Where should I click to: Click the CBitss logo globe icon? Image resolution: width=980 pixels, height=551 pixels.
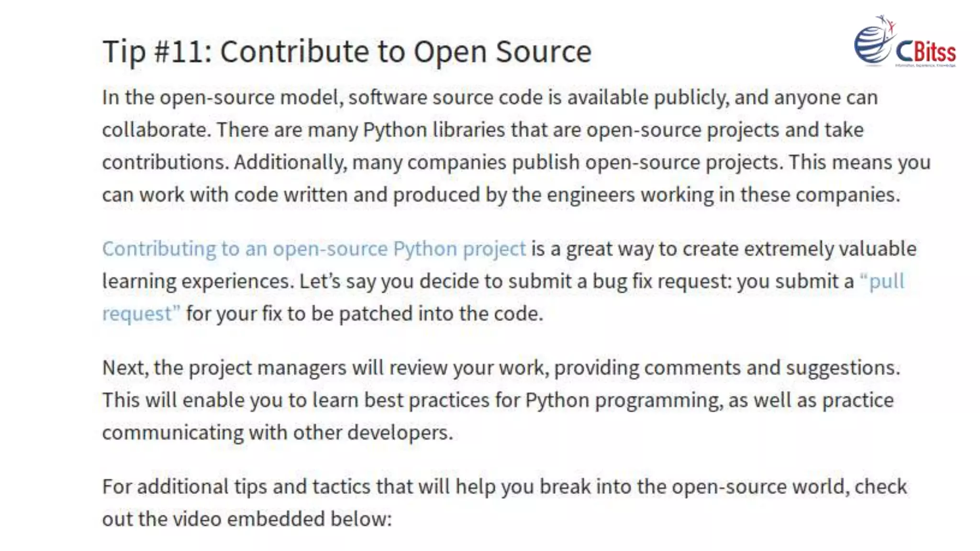(873, 45)
